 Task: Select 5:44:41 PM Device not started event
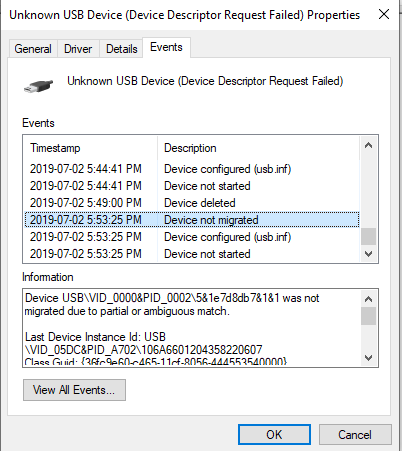192,186
